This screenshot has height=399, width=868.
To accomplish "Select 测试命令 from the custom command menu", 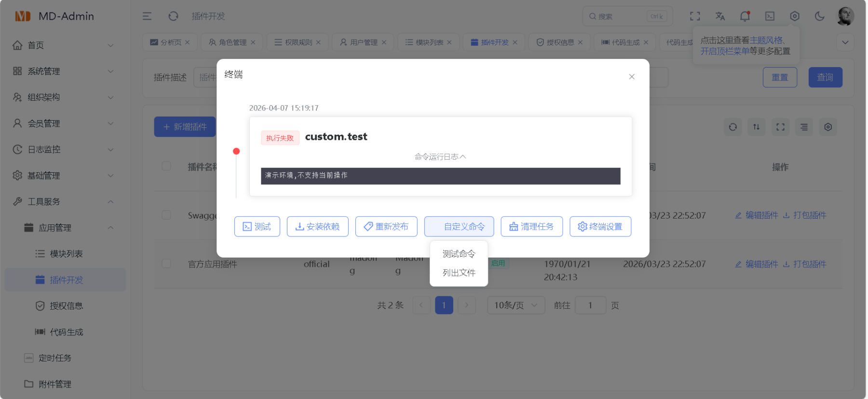I will [459, 254].
